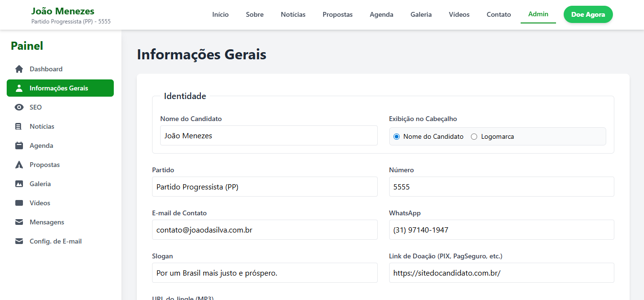Go to Propostas in the top menu
The image size is (644, 300).
click(x=338, y=14)
